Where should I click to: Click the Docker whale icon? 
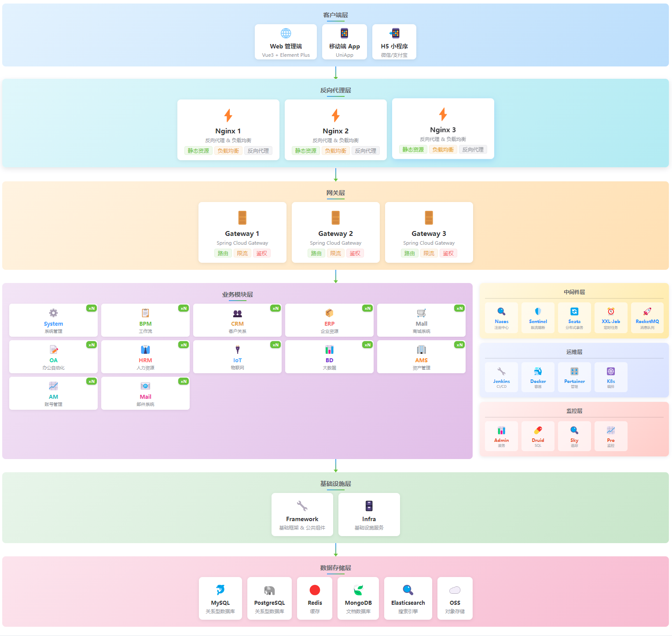[538, 371]
